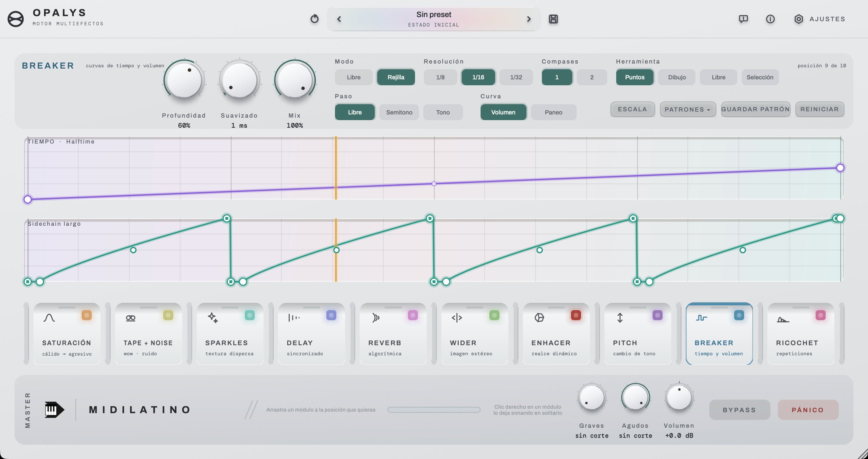Toggle the Breaker module power switch
The image size is (868, 459).
(x=739, y=315)
